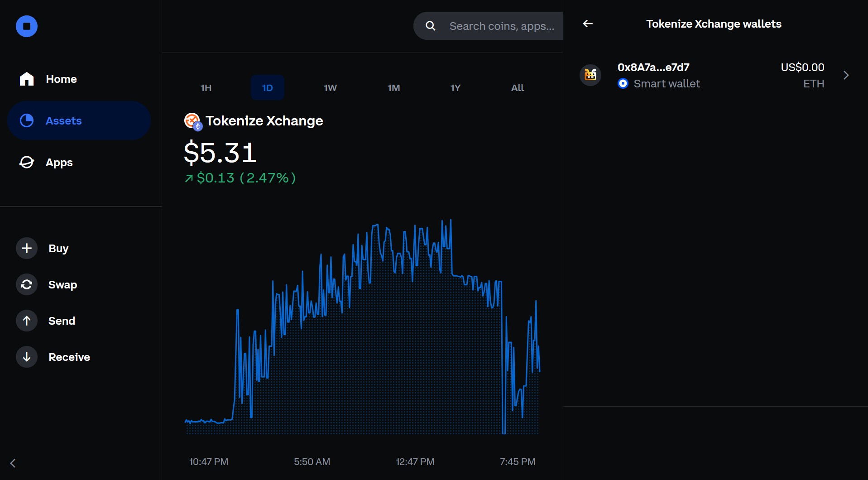Click the green up-trend arrow icon

pos(189,178)
